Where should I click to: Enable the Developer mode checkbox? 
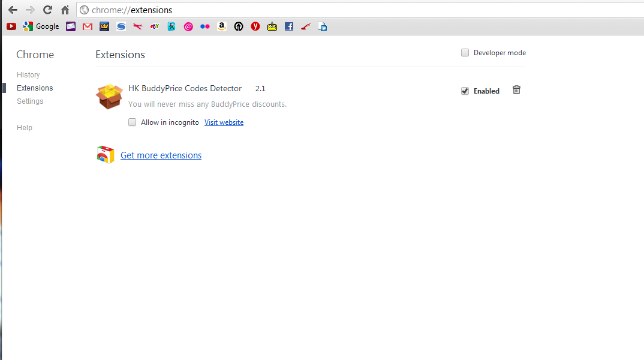click(x=465, y=53)
